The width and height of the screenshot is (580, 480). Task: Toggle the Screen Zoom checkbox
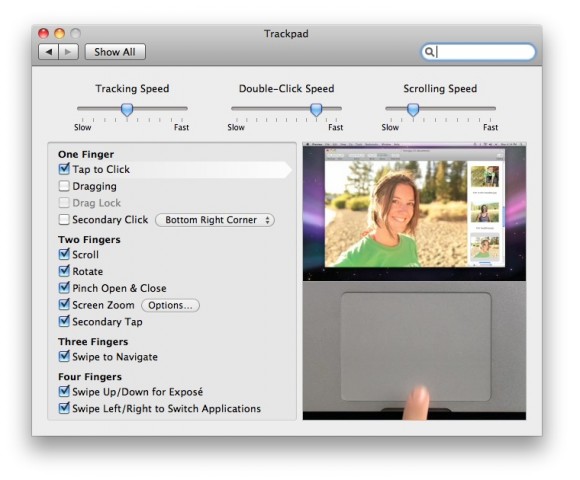64,304
